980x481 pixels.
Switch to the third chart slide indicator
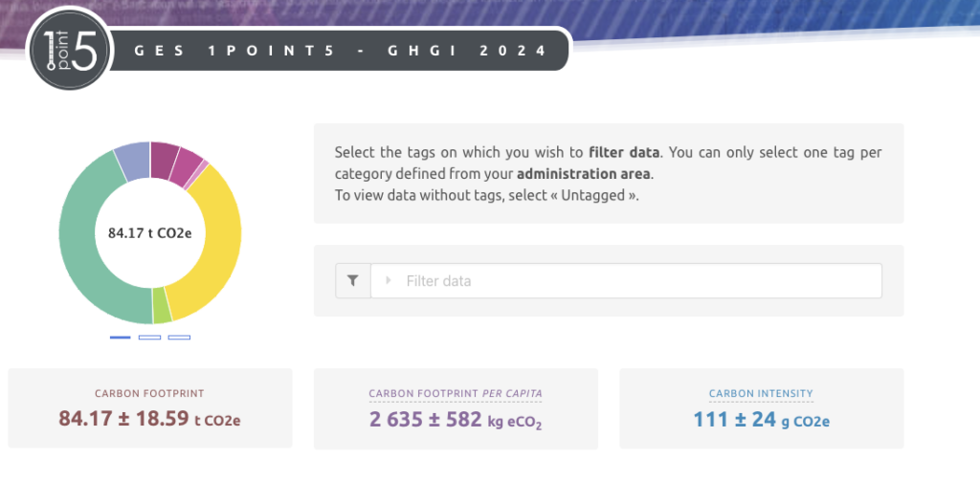click(x=179, y=337)
